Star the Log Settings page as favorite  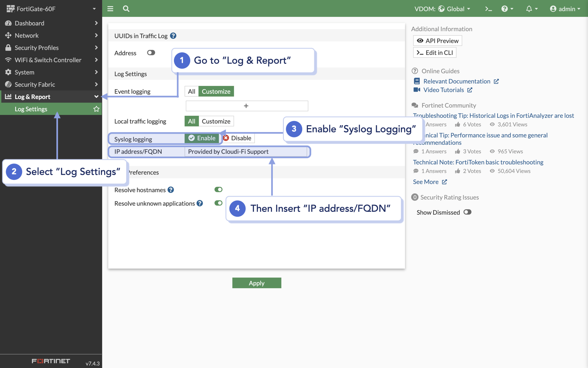[96, 109]
